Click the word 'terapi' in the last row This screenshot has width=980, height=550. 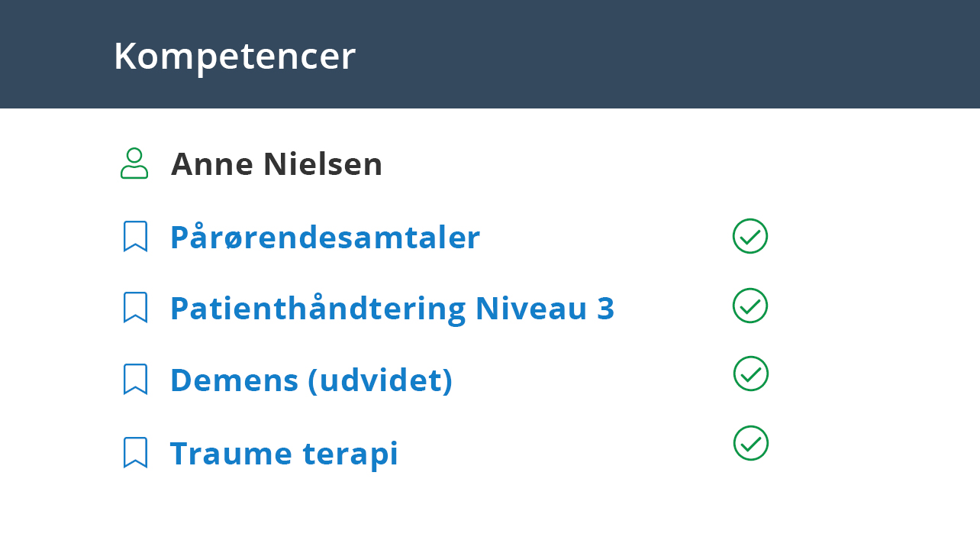(350, 454)
